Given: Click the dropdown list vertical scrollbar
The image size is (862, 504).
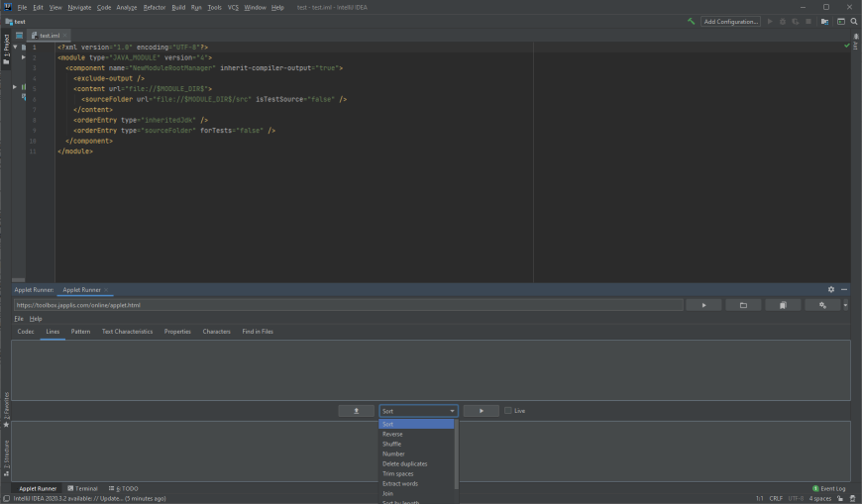Looking at the screenshot, I should pos(457,454).
